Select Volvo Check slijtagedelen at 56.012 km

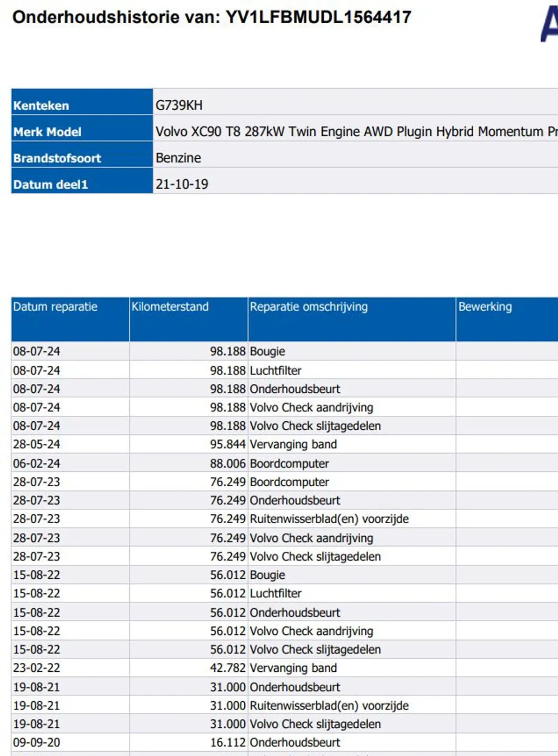tap(315, 649)
